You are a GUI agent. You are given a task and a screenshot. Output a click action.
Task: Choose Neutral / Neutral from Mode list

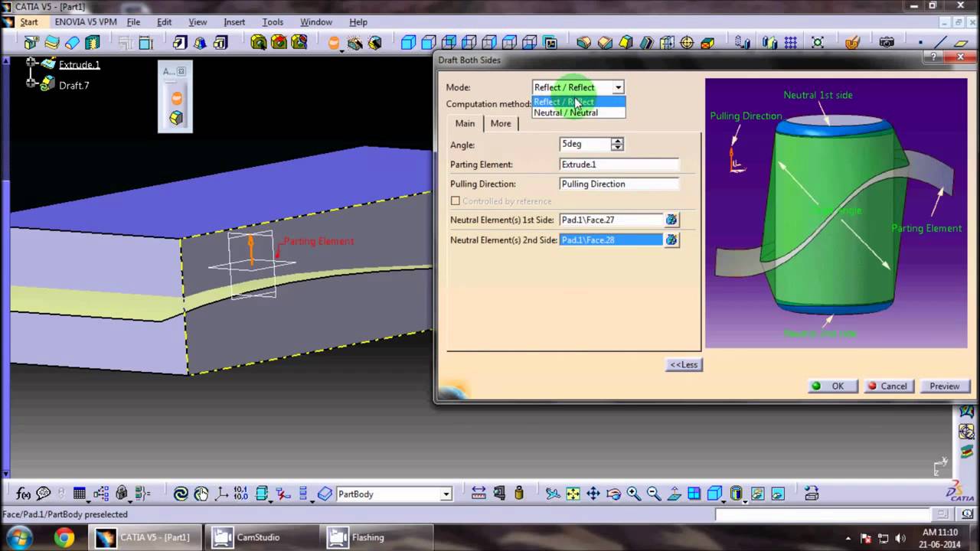579,112
